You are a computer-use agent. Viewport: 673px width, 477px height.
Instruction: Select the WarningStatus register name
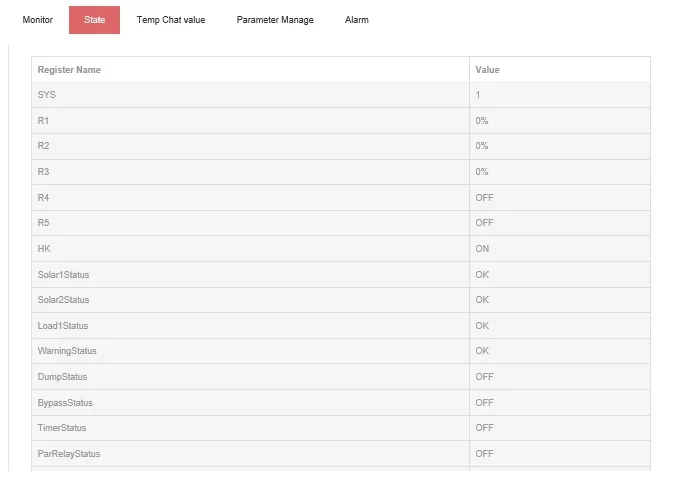pyautogui.click(x=67, y=351)
